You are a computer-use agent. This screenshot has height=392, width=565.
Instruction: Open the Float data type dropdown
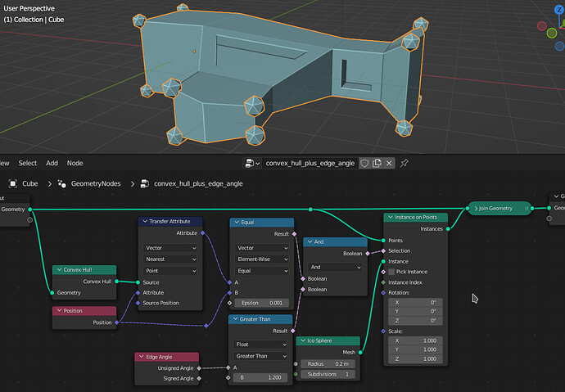point(260,345)
